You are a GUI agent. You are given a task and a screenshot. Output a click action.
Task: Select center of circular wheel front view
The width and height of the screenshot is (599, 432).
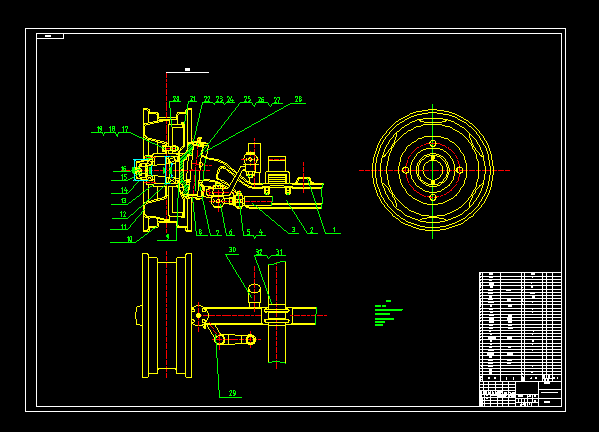432,170
